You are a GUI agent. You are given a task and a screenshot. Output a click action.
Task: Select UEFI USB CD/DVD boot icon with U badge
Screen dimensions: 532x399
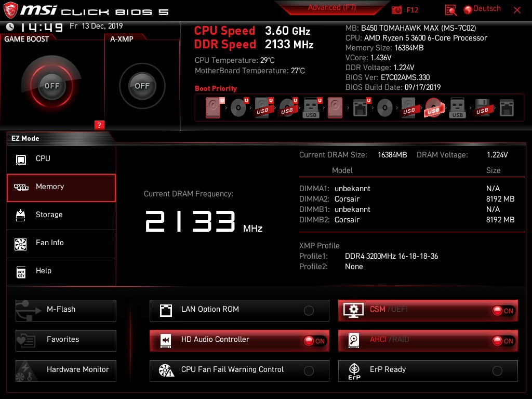point(288,108)
